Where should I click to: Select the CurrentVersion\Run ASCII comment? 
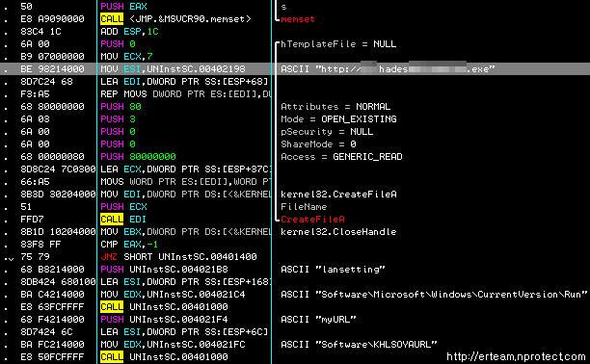pyautogui.click(x=434, y=294)
